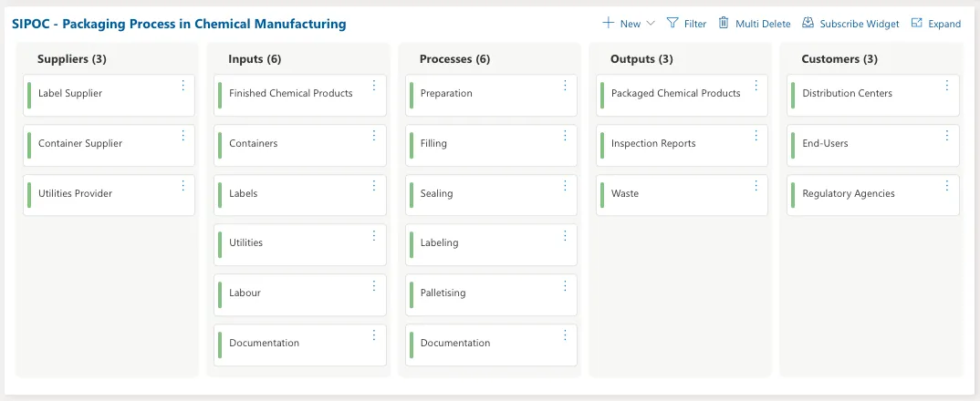Select the Filling text
980x401 pixels.
click(433, 144)
